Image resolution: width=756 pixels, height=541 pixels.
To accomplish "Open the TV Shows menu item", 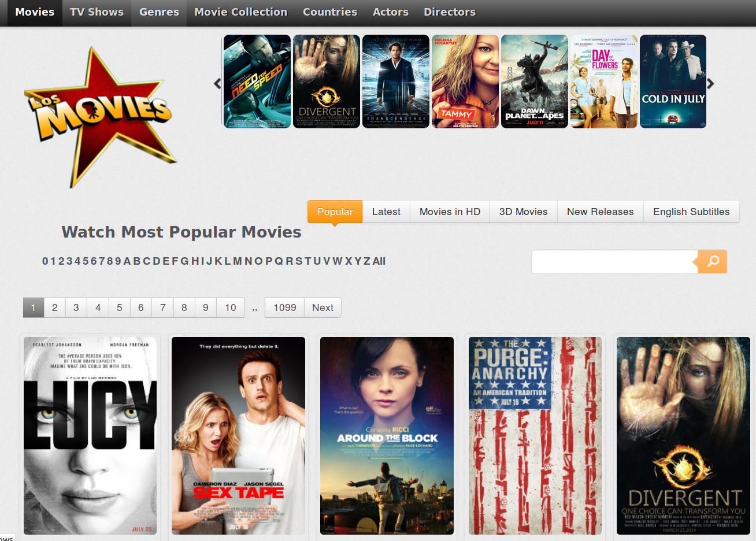I will coord(97,12).
